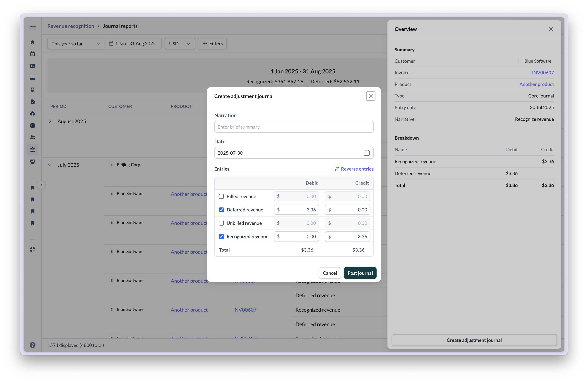Image resolution: width=588 pixels, height=382 pixels.
Task: Click the Post journal button
Action: 360,273
